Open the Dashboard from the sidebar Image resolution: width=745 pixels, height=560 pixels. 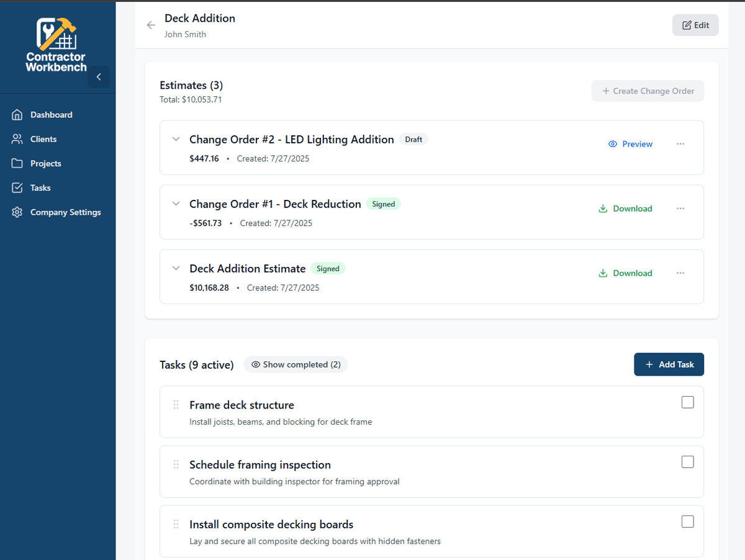click(51, 114)
